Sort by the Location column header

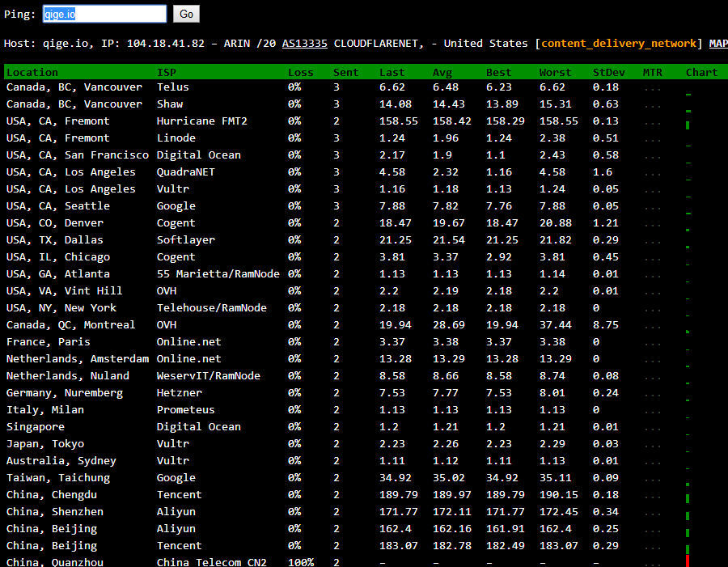coord(32,73)
